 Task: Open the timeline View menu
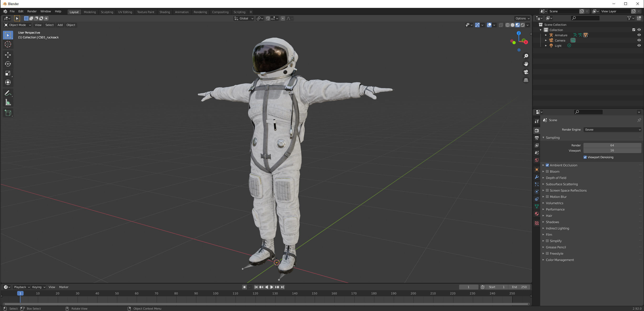pyautogui.click(x=52, y=287)
